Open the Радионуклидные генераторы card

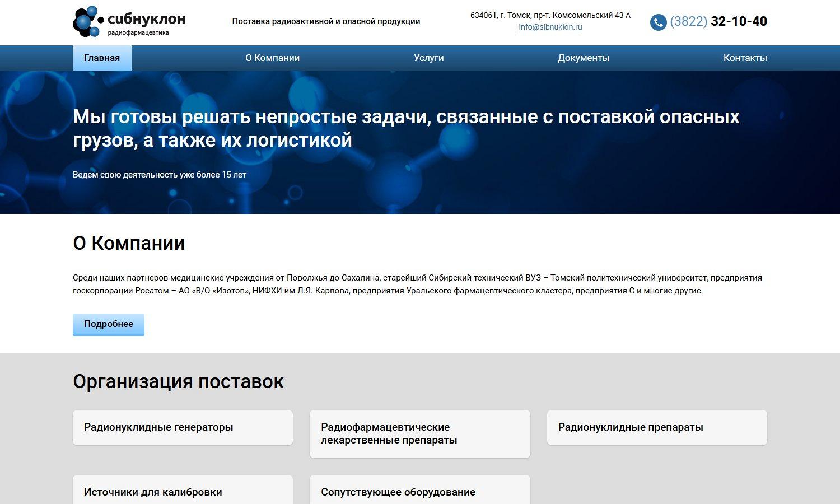pyautogui.click(x=183, y=427)
